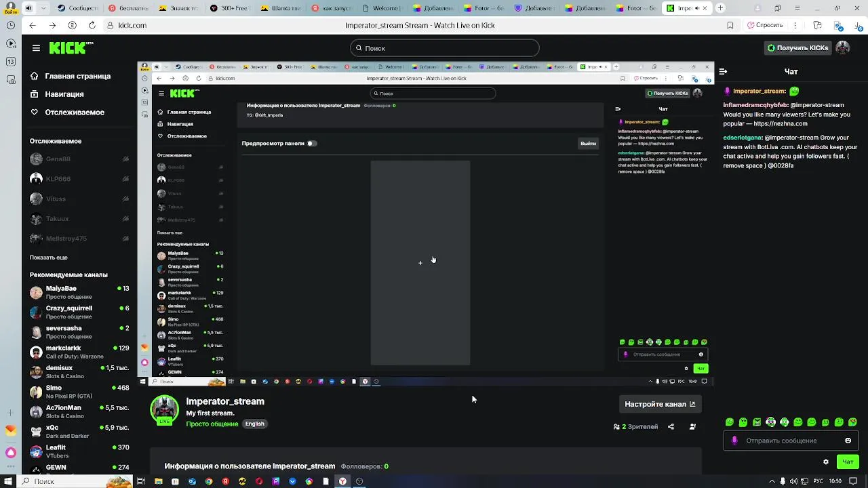The height and width of the screenshot is (488, 868).
Task: Open recommended channel demisux
Action: 79,372
